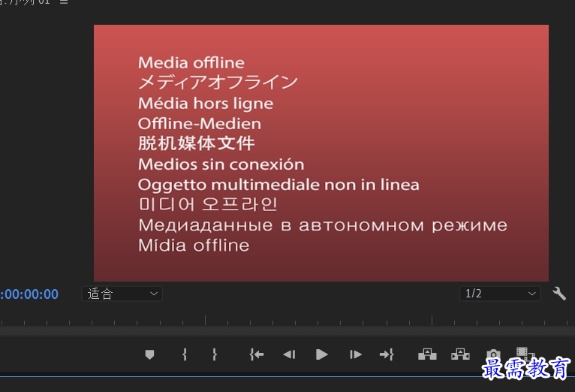Click the blue playhead timecode
Viewport: 575px width, 392px height.
[x=29, y=294]
